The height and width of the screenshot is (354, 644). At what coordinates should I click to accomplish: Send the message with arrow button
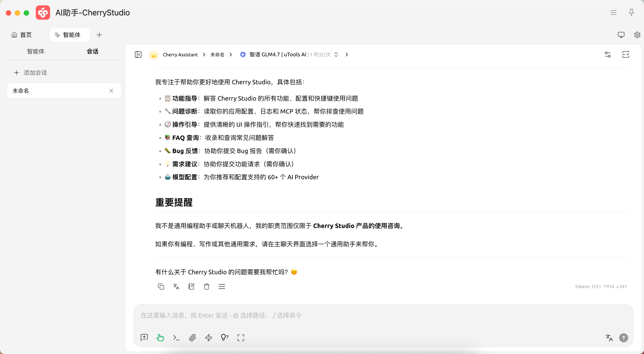623,338
